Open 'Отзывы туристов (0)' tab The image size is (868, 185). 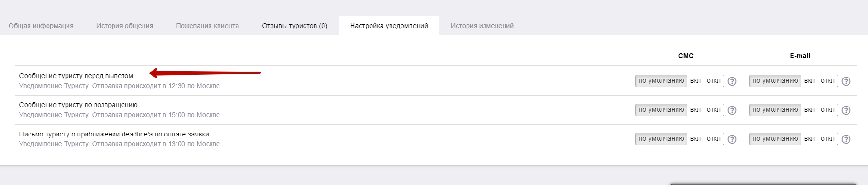[x=295, y=26]
